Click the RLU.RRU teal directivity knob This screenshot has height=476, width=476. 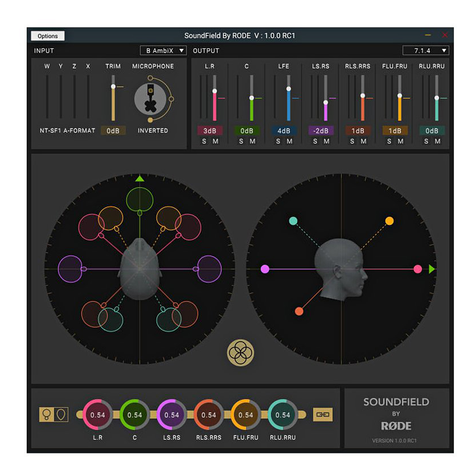(x=283, y=415)
